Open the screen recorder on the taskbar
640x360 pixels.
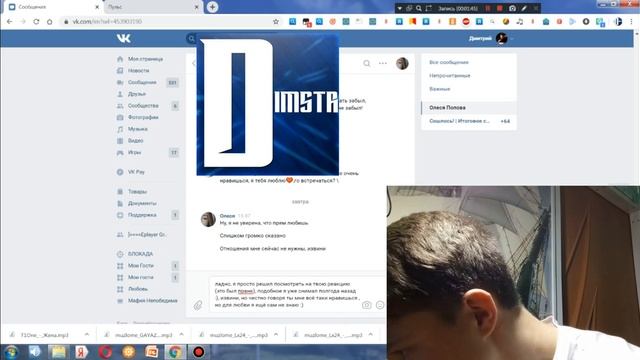click(x=199, y=352)
